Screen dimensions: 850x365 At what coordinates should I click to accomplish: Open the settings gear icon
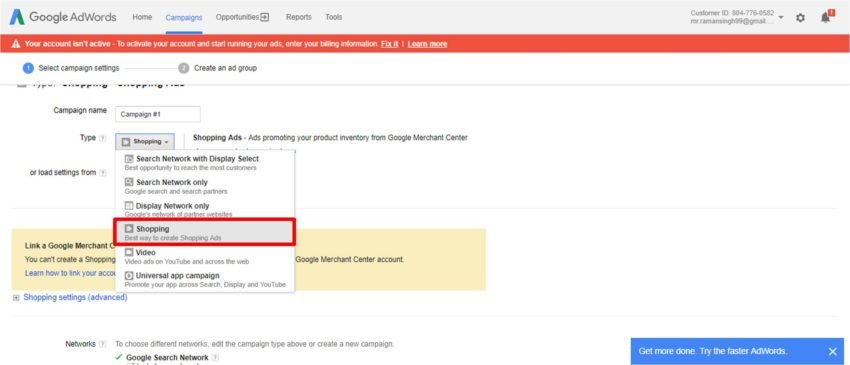point(800,18)
